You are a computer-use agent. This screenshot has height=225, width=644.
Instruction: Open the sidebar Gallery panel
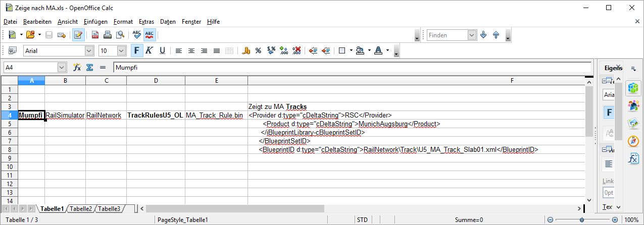(633, 124)
